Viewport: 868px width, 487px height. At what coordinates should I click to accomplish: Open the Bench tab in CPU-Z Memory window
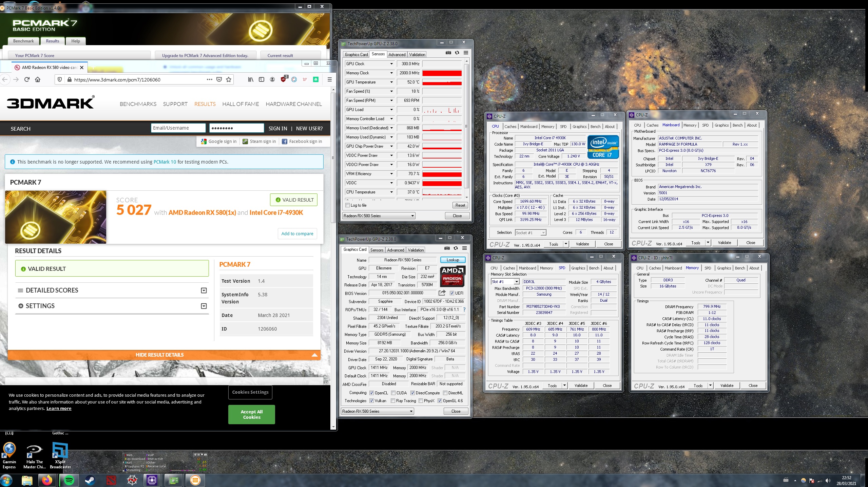(x=740, y=268)
